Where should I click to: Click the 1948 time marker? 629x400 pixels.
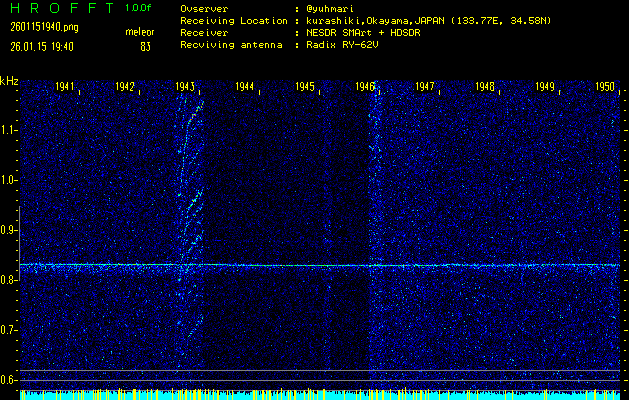[x=485, y=87]
